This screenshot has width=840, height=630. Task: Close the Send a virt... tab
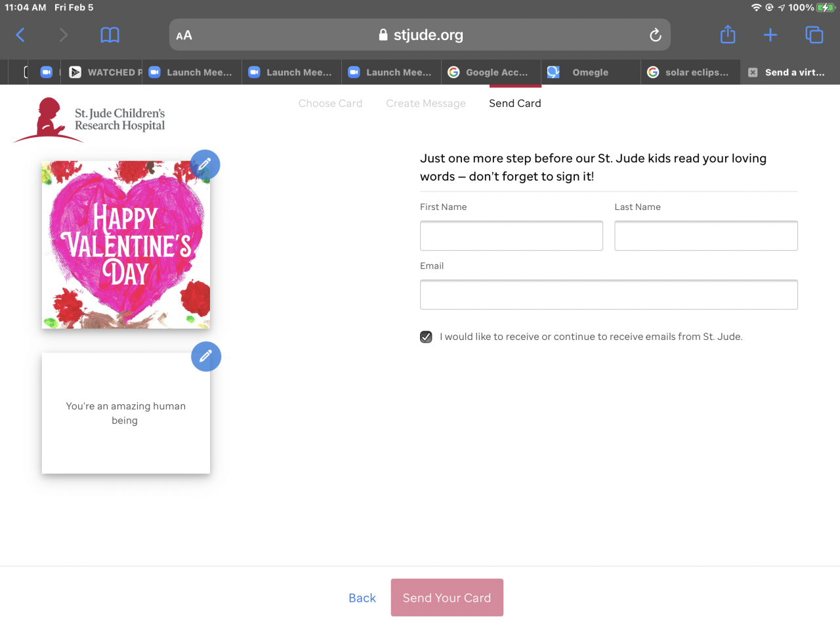tap(753, 73)
